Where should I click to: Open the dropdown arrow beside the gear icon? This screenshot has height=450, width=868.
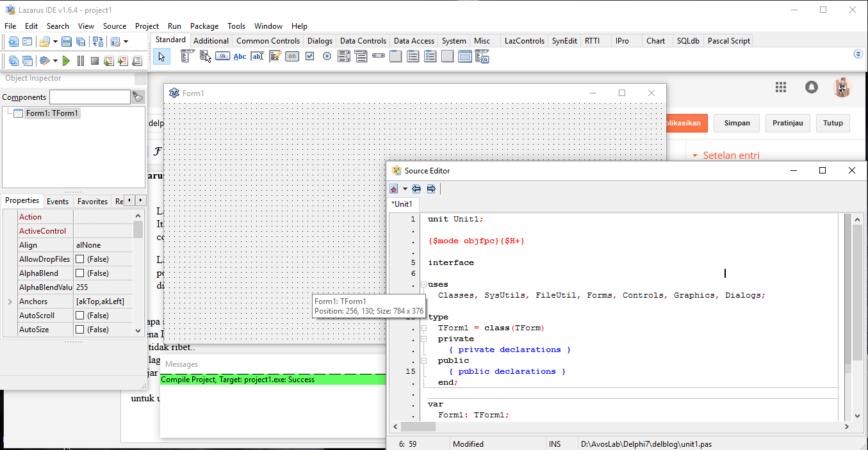tap(55, 61)
